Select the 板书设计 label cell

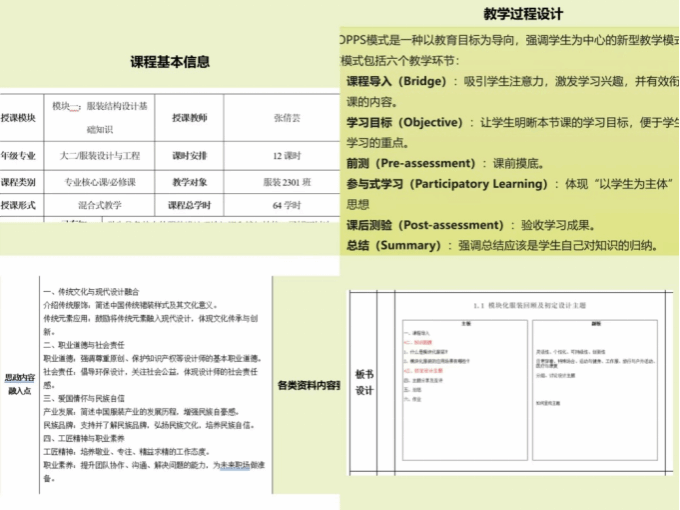(x=364, y=382)
